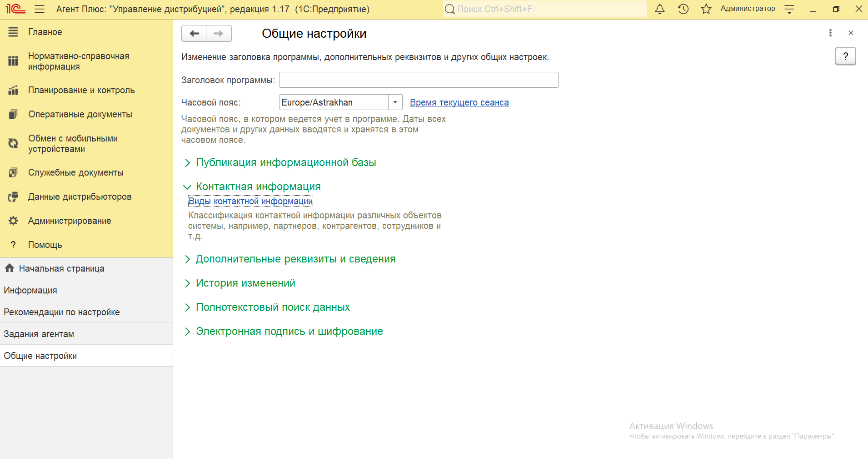Open the main hamburger menu in title bar
Image resolution: width=868 pixels, height=459 pixels.
pos(40,9)
